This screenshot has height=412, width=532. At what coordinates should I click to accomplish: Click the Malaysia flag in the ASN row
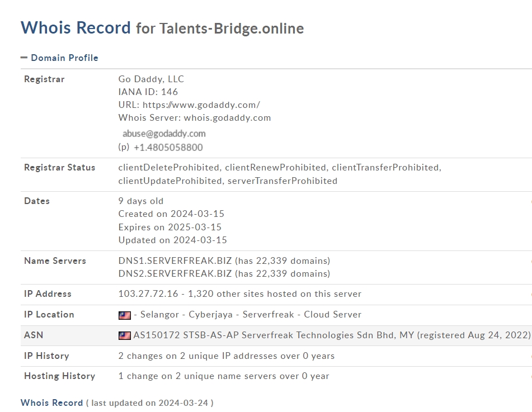pos(125,336)
